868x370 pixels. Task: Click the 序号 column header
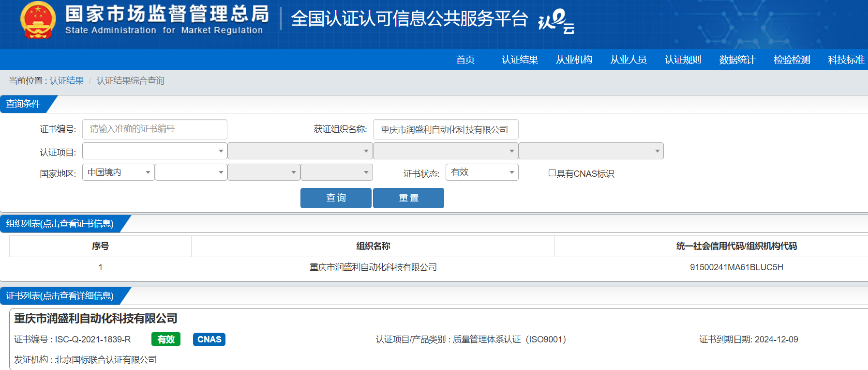click(x=100, y=246)
